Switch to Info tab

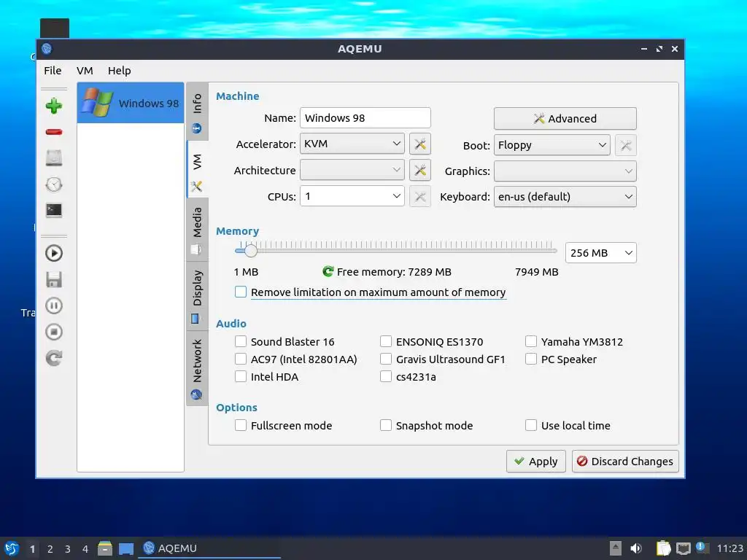coord(197,112)
